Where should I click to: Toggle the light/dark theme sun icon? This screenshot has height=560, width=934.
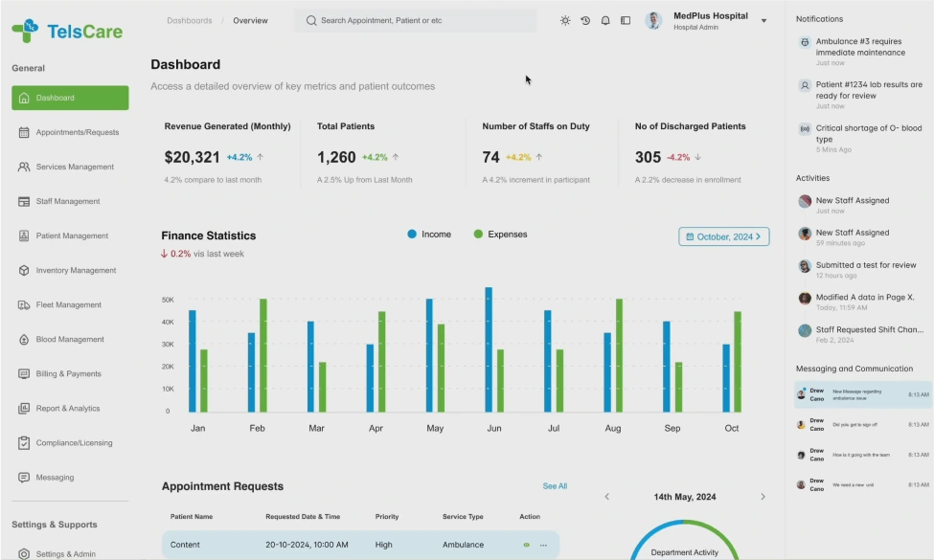pos(565,20)
